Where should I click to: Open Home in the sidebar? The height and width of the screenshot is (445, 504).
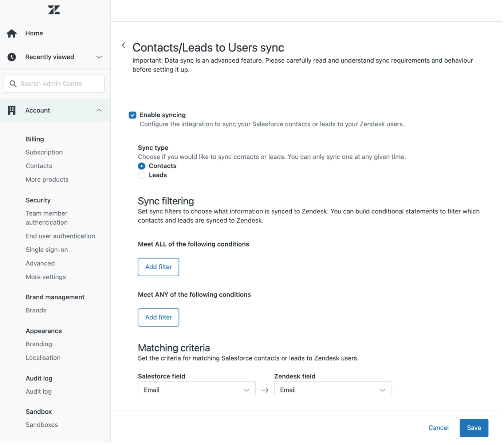click(x=34, y=34)
